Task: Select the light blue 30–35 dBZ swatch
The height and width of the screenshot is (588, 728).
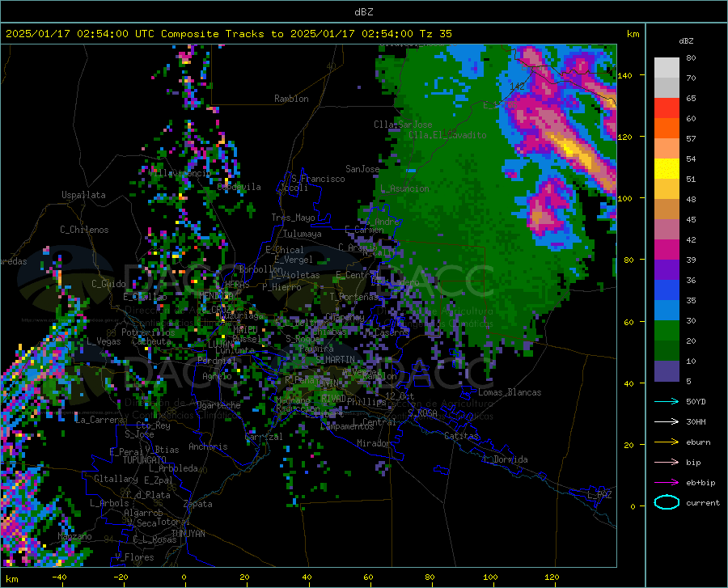Action: coord(667,311)
